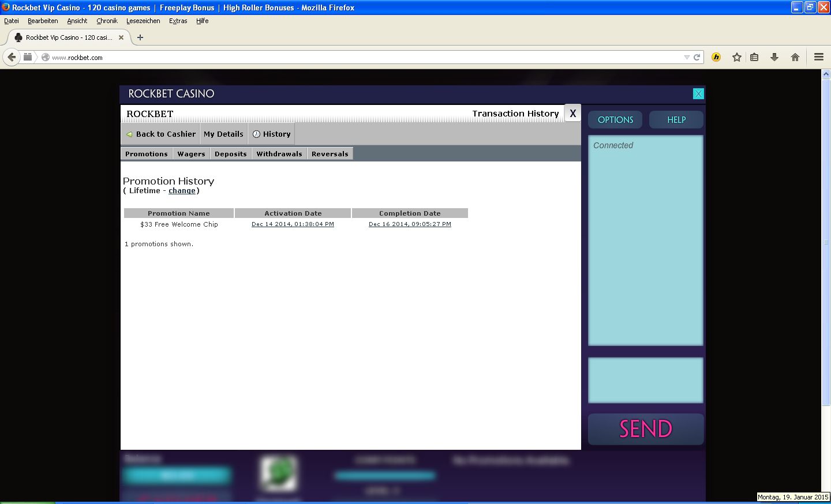Click the OPTIONS button

[x=615, y=120]
